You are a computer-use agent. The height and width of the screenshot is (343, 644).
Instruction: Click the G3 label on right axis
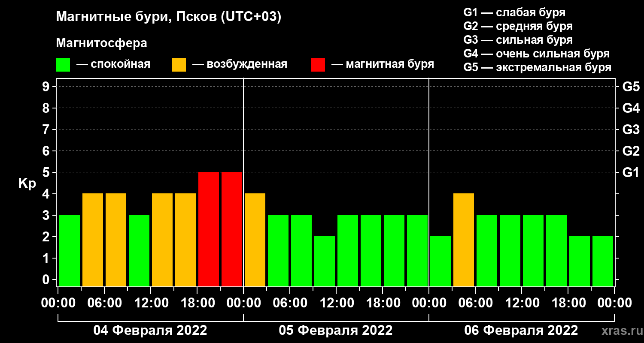pos(631,129)
